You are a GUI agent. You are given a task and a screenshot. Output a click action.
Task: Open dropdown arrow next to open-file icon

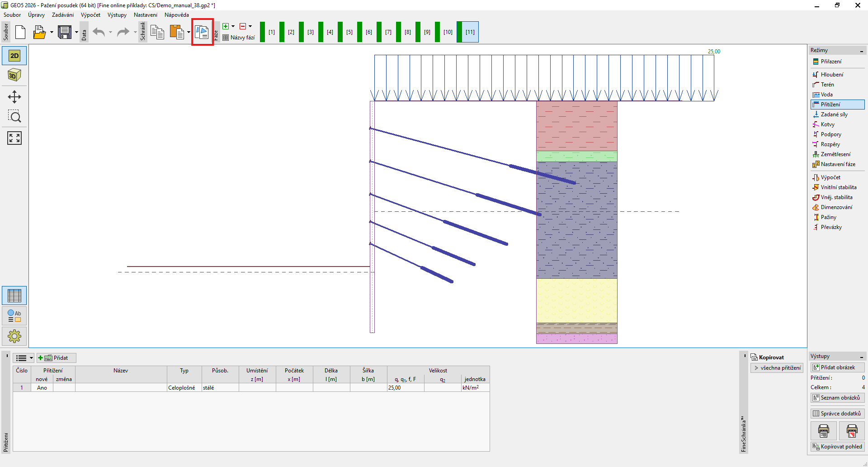(x=52, y=32)
